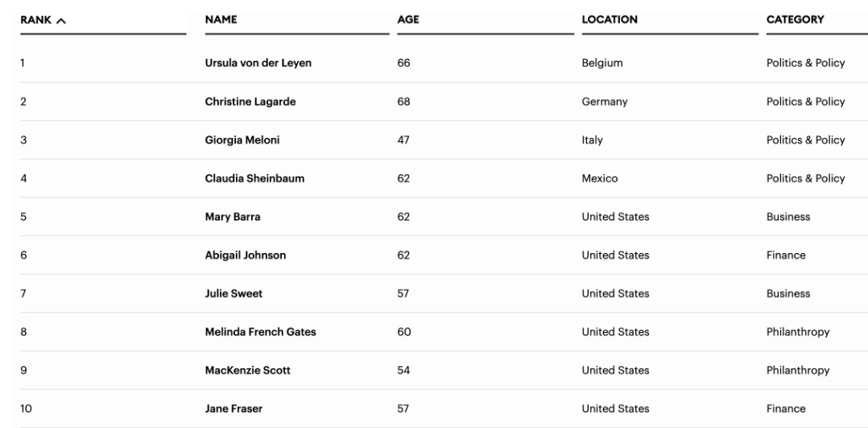Select Melinda French Gates row name

[x=261, y=332]
